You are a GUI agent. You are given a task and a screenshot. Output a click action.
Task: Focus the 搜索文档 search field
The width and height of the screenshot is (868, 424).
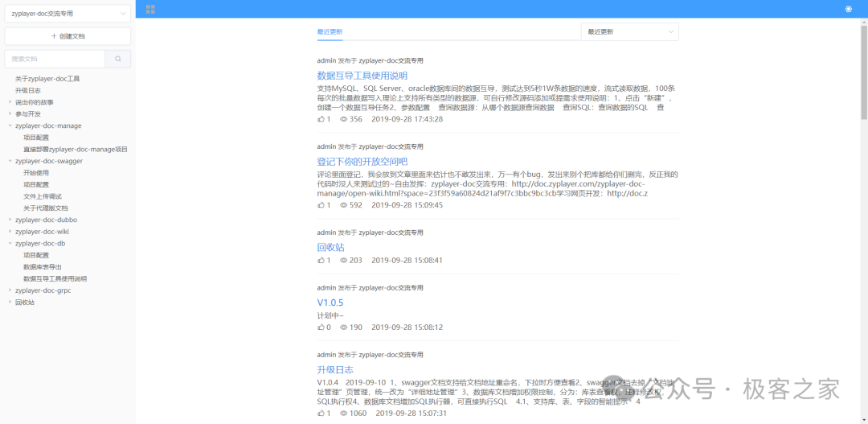(55, 59)
